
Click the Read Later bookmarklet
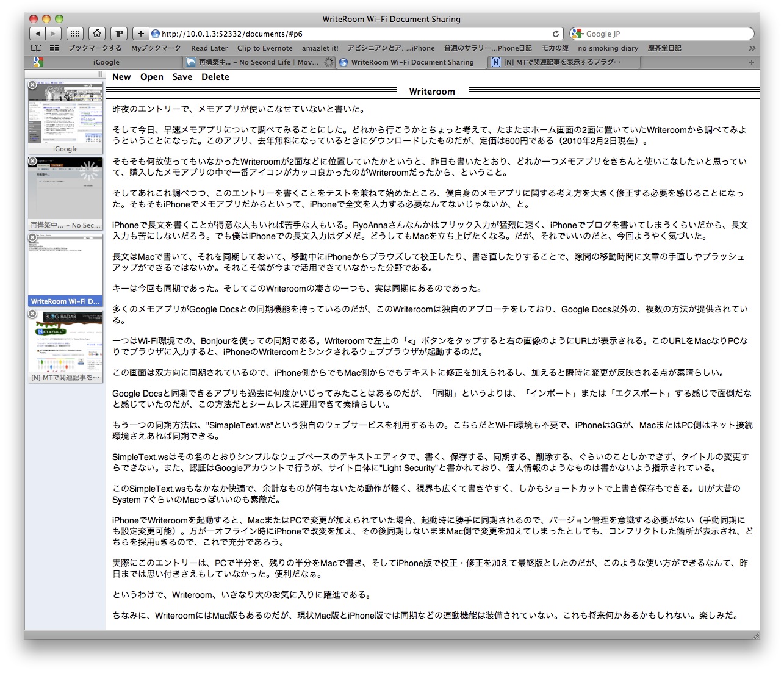(x=209, y=48)
